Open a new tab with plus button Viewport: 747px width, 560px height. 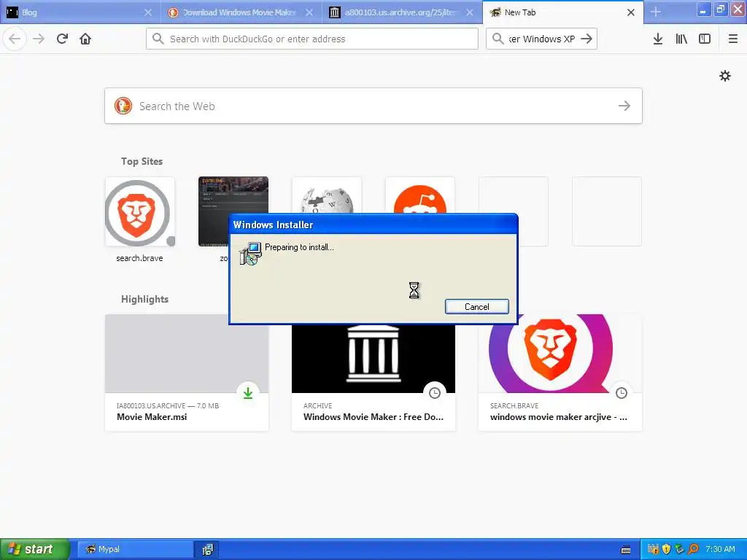(x=656, y=12)
